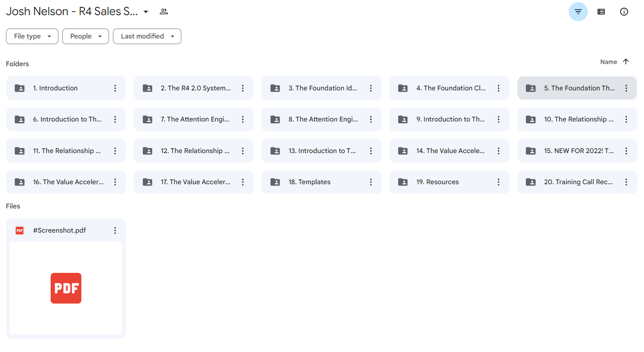Open more actions for #Screenshot.pdf
The image size is (644, 352).
coord(115,230)
